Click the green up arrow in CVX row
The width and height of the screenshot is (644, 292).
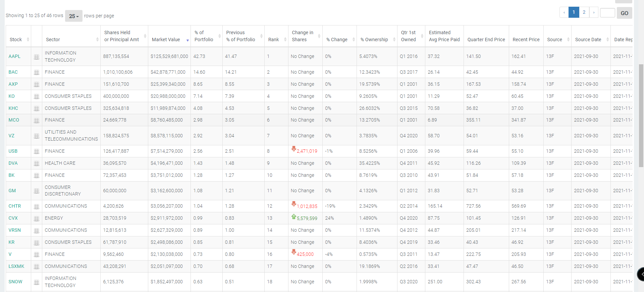[x=294, y=216]
